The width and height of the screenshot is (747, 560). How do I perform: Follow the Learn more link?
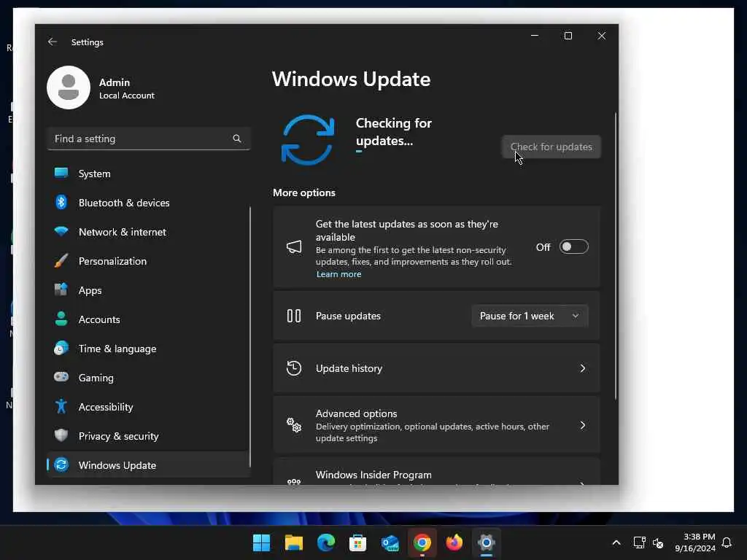338,274
